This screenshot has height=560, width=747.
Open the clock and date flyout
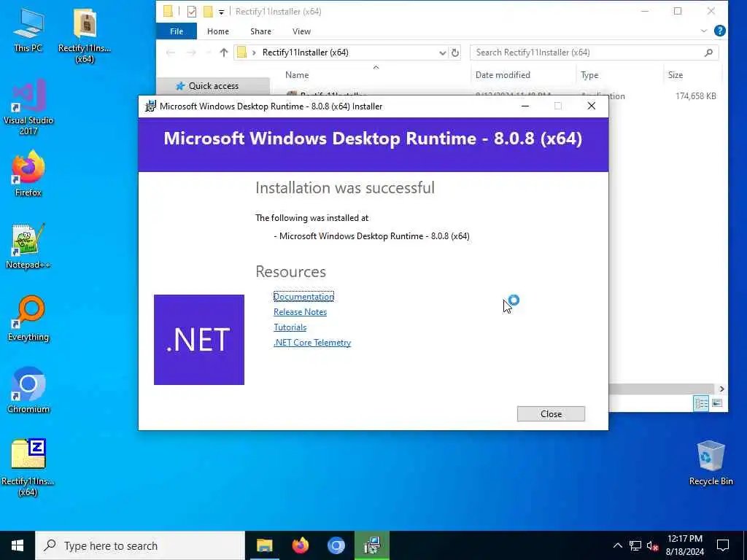point(684,545)
